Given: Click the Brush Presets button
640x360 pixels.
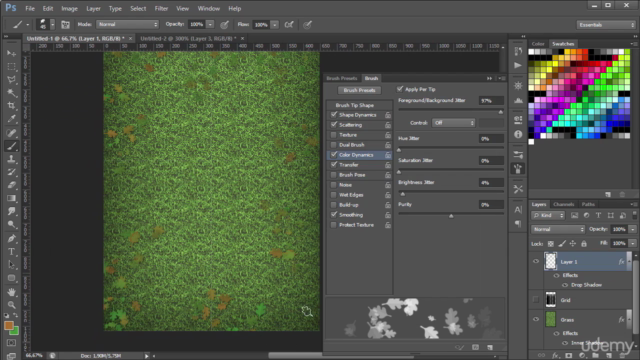Looking at the screenshot, I should click(359, 90).
